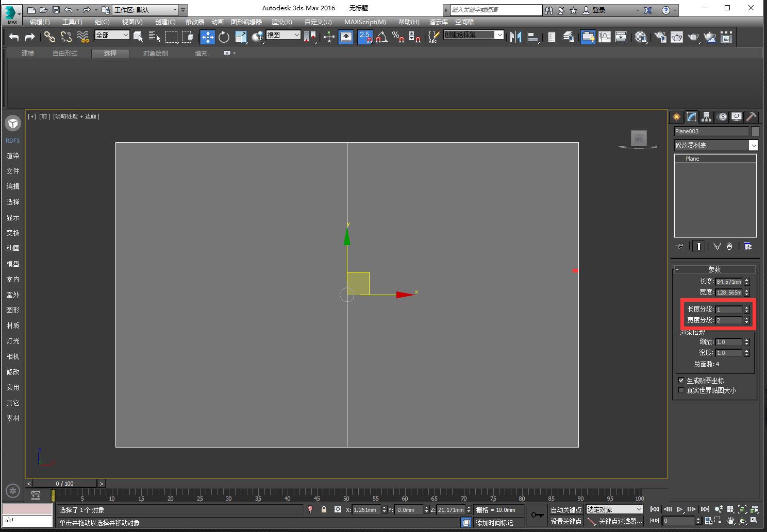Toggle Window/Crossing selection mode
This screenshot has height=532, width=767.
pyautogui.click(x=188, y=37)
